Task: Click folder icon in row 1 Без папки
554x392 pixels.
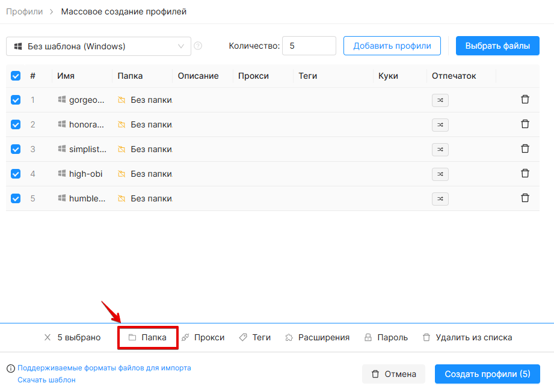Action: [x=122, y=100]
